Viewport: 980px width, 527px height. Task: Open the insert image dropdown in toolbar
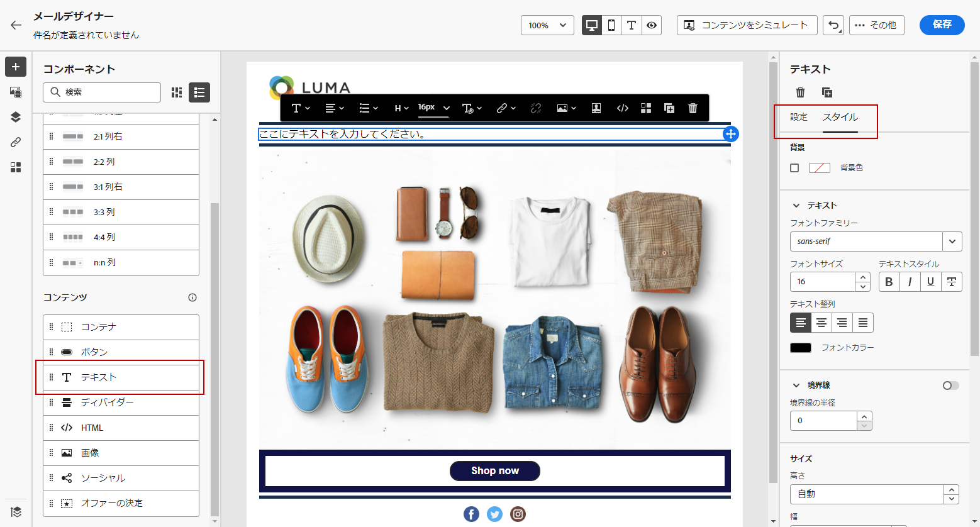566,108
